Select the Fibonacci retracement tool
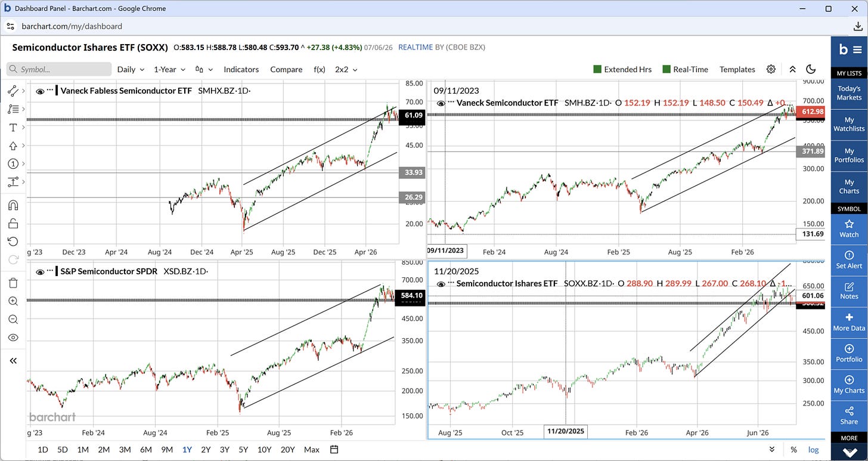 coord(13,109)
